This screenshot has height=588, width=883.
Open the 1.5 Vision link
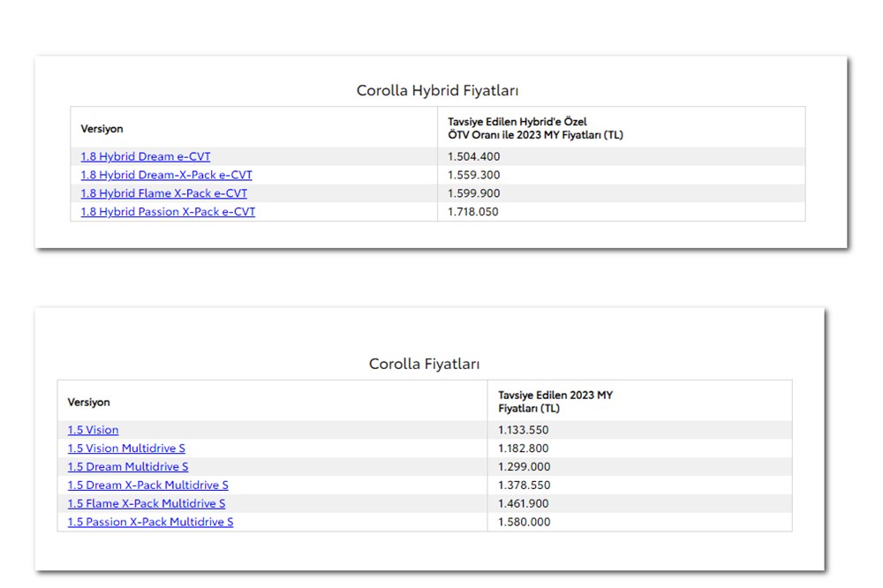[93, 430]
